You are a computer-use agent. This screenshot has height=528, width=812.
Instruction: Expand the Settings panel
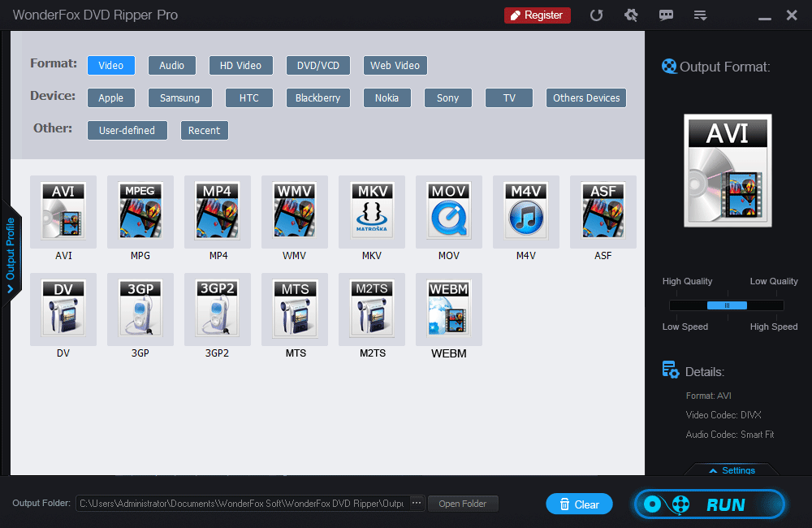[x=732, y=470]
